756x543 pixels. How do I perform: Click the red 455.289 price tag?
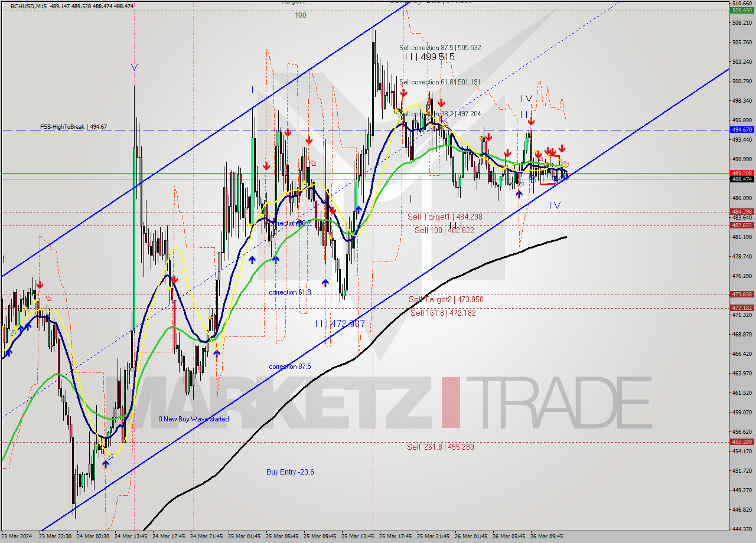click(742, 441)
